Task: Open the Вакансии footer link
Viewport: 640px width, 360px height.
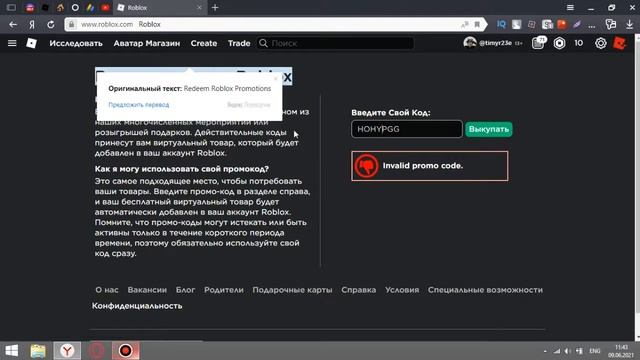Action: (x=147, y=290)
